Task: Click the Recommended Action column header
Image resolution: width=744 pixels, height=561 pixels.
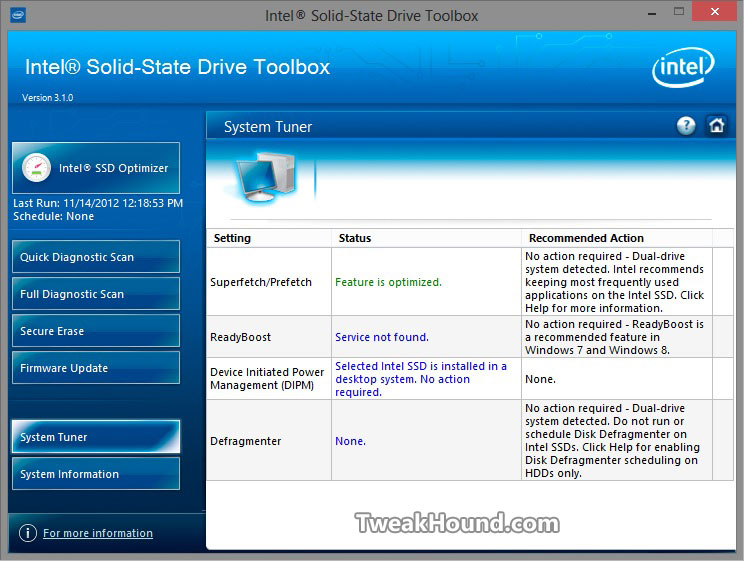Action: click(617, 238)
